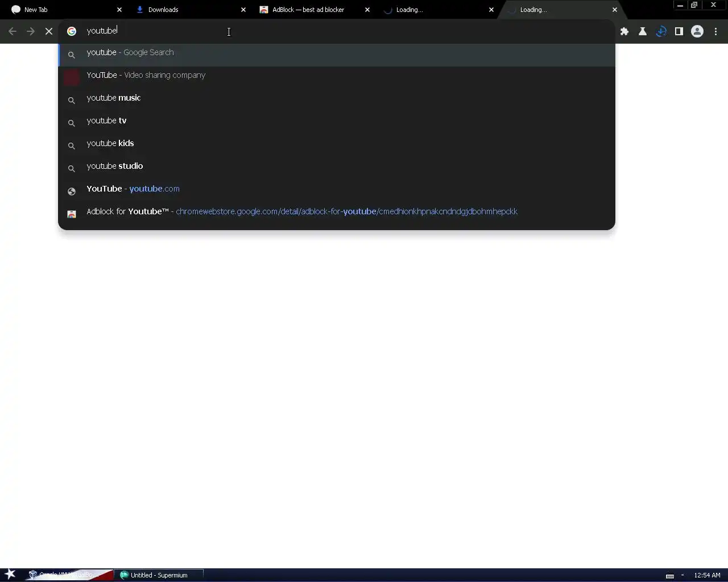This screenshot has width=728, height=582.
Task: Click the search icon beside youtube studio
Action: coord(72,169)
